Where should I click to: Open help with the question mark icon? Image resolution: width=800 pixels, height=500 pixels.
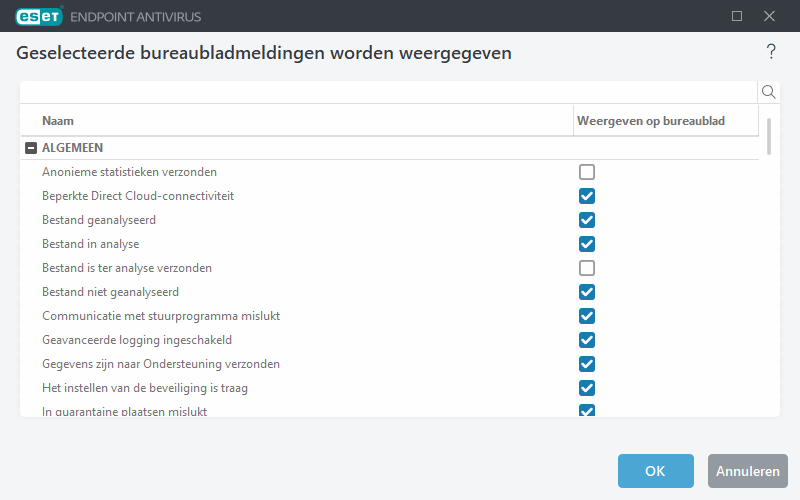[771, 52]
